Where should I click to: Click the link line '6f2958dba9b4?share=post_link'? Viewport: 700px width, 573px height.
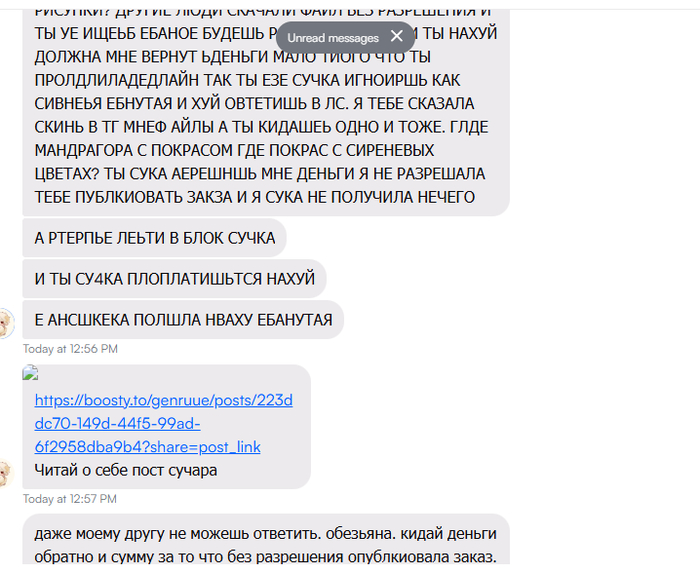(x=147, y=447)
